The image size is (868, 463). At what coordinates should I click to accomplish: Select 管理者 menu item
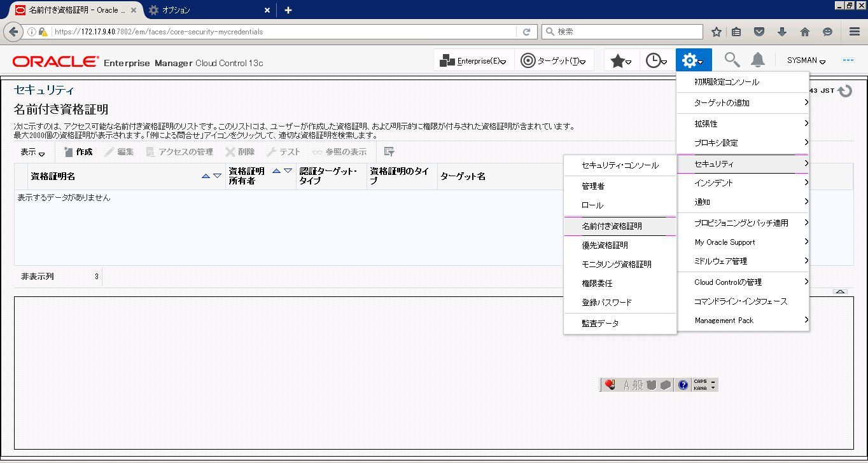(x=620, y=186)
